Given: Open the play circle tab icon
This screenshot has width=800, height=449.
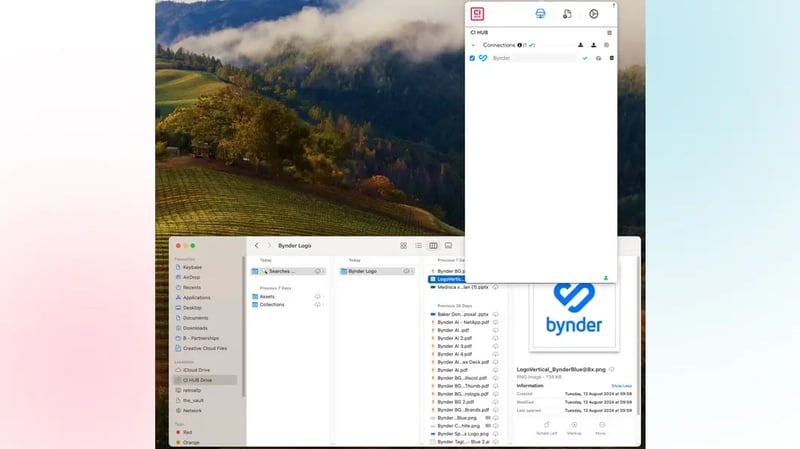Looking at the screenshot, I should click(593, 14).
